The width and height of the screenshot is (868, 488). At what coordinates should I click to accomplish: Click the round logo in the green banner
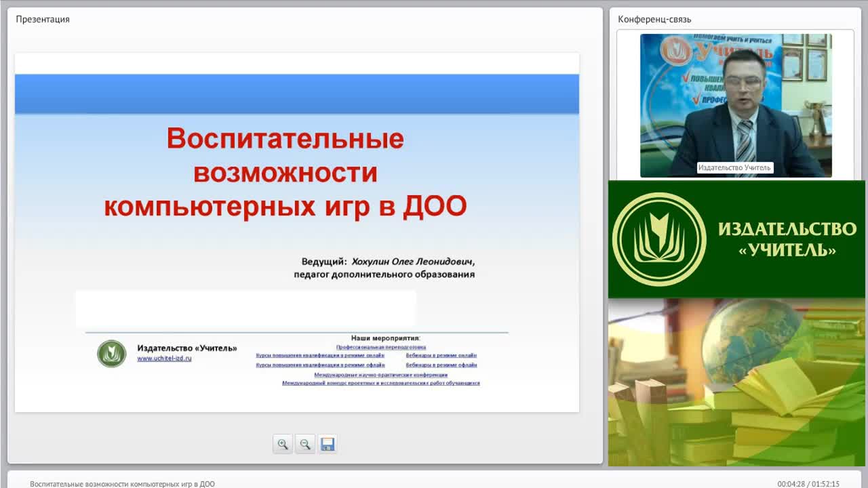tap(659, 239)
